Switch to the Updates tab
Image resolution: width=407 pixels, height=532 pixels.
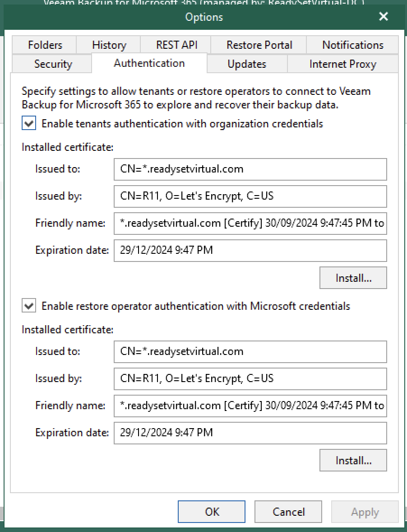(246, 64)
